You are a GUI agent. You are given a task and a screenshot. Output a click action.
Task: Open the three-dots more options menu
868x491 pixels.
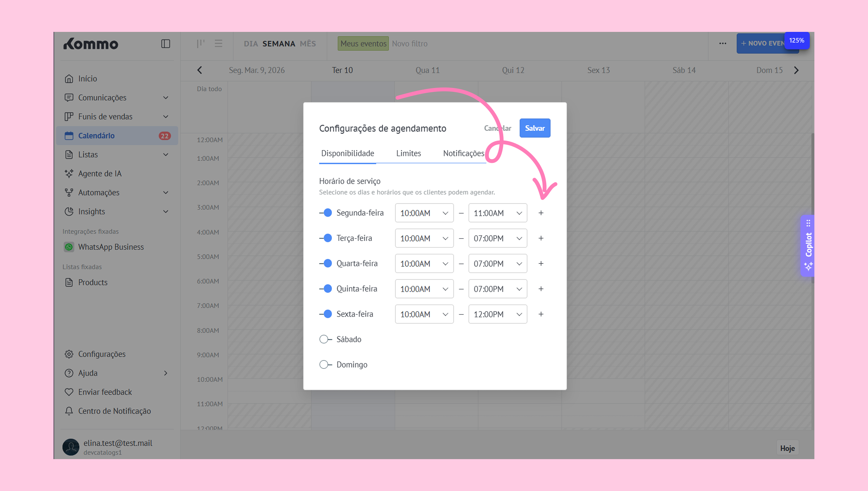[722, 43]
